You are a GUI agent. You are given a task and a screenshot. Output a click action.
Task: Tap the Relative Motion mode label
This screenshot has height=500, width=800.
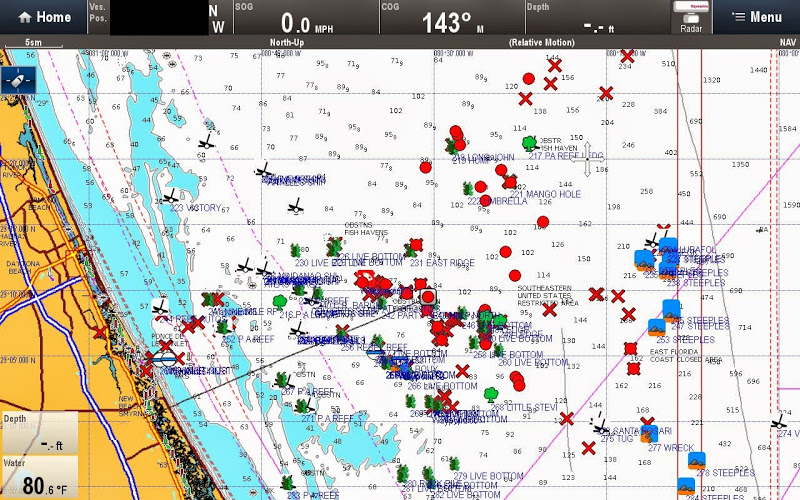[542, 42]
